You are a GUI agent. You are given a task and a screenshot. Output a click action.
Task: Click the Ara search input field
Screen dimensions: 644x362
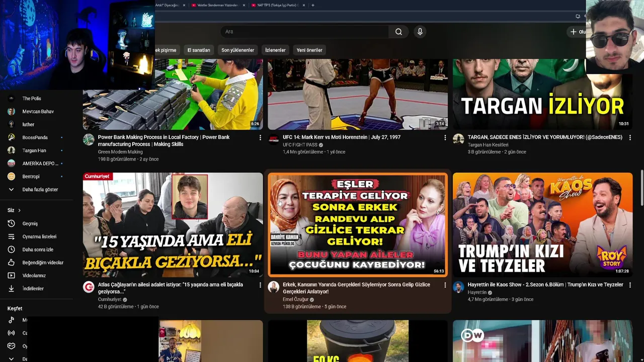coord(304,32)
